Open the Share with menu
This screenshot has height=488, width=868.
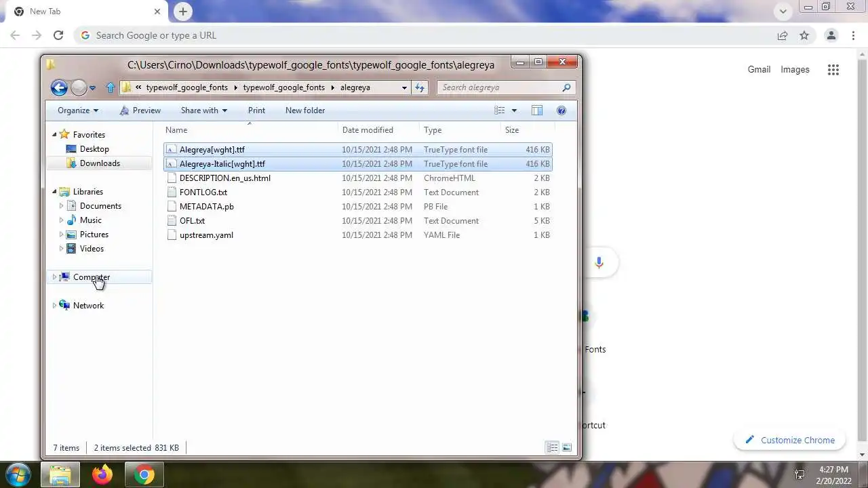pyautogui.click(x=203, y=110)
